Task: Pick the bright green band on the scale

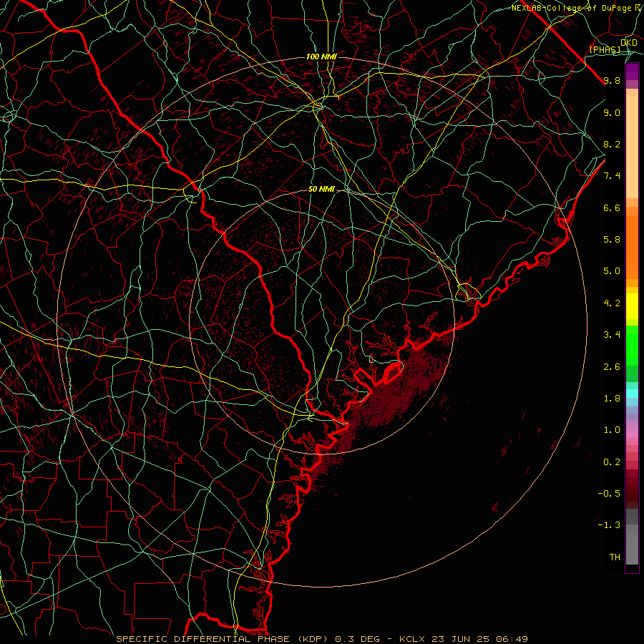Action: (x=632, y=346)
